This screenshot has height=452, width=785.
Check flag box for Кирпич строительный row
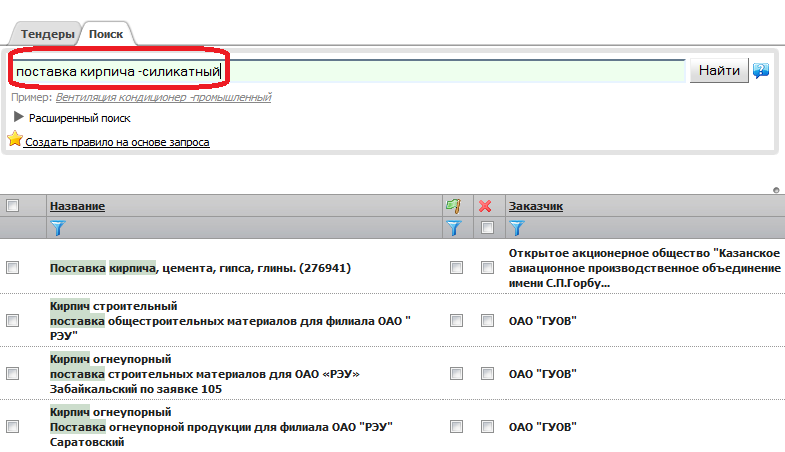456,321
